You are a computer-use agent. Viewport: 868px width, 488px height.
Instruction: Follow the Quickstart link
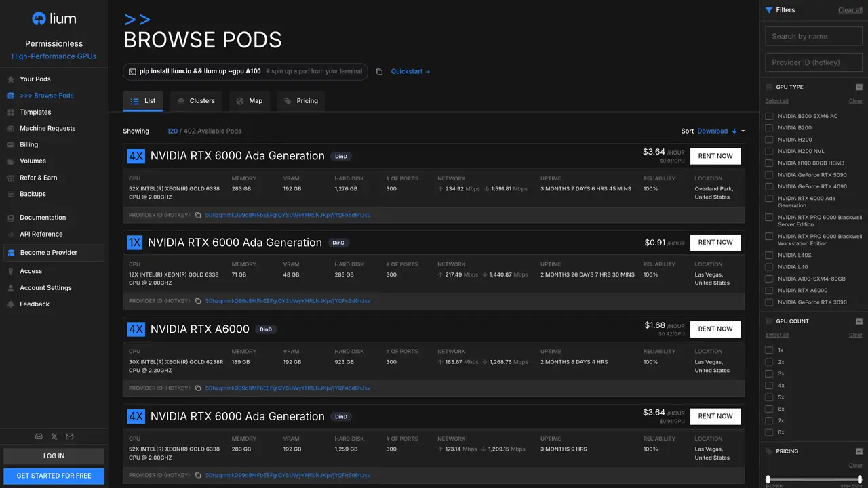pyautogui.click(x=410, y=72)
